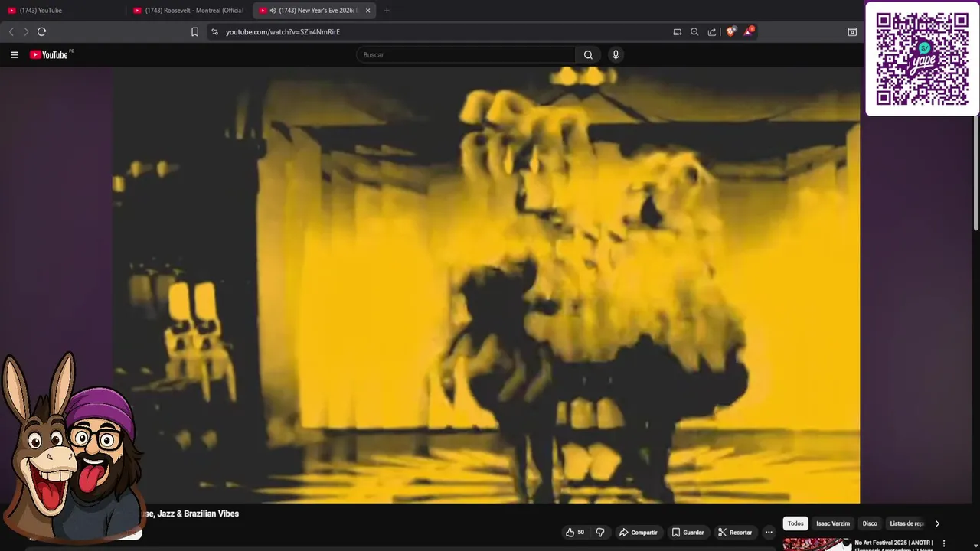Open the Brave Shields lion icon
980x551 pixels.
730,31
